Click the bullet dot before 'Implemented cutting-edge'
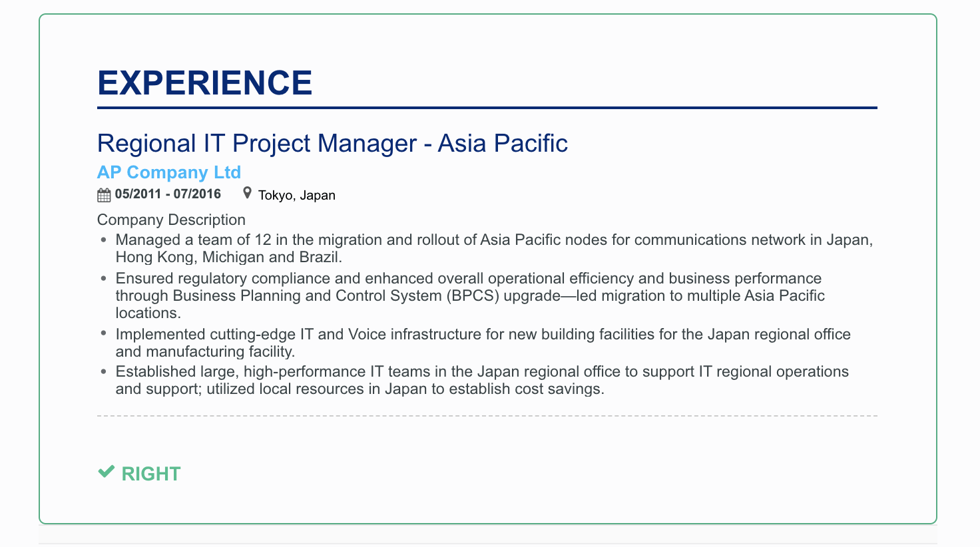Image resolution: width=980 pixels, height=547 pixels. 103,333
